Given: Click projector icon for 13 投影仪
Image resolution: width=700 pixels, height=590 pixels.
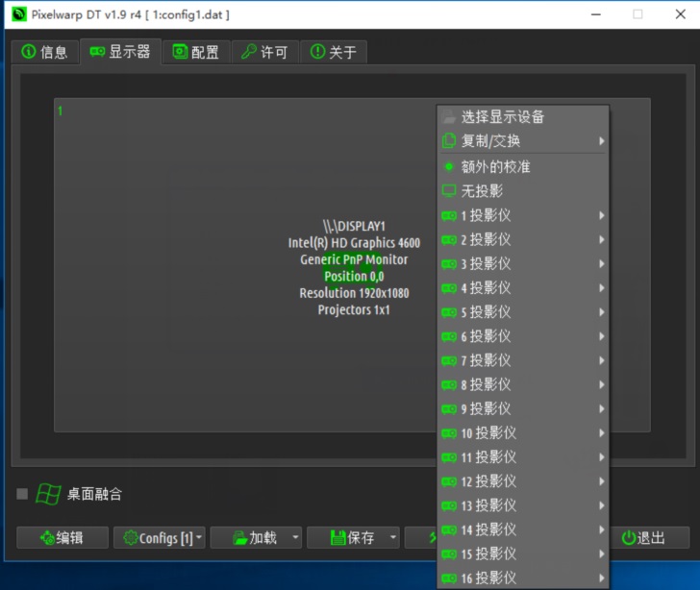Looking at the screenshot, I should [449, 505].
